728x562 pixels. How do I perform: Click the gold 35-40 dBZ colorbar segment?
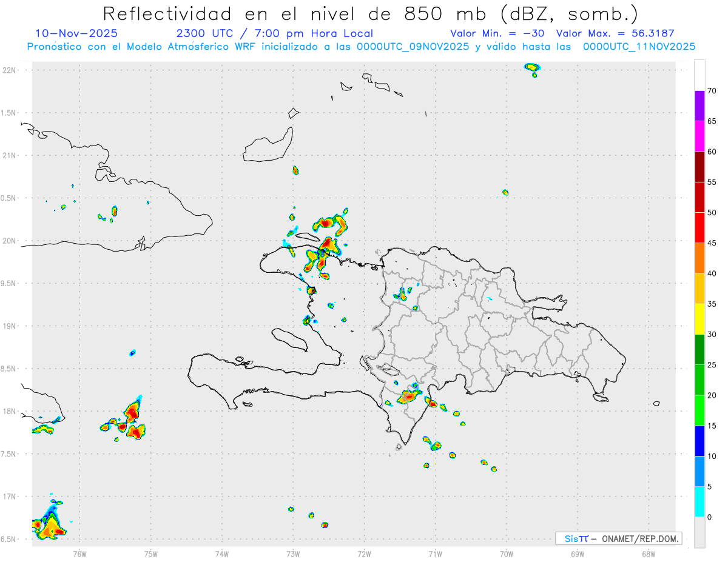[x=699, y=289]
